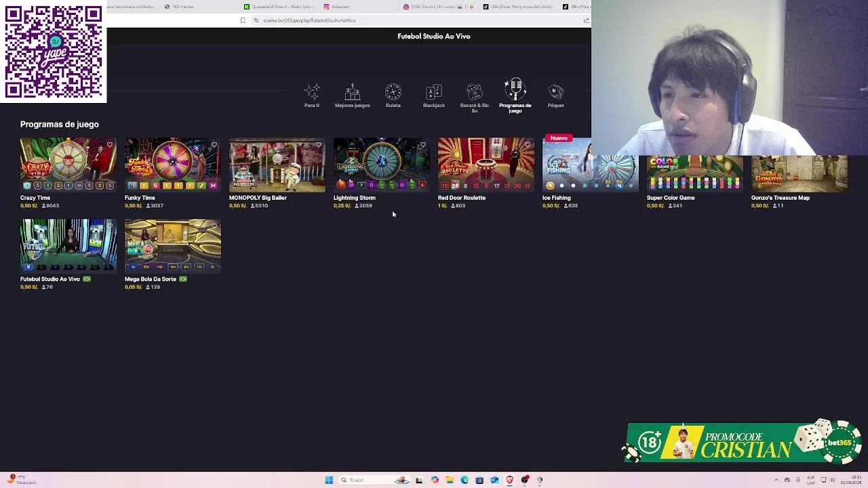Image resolution: width=868 pixels, height=488 pixels.
Task: Click the Lightning Storm title link
Action: (354, 198)
